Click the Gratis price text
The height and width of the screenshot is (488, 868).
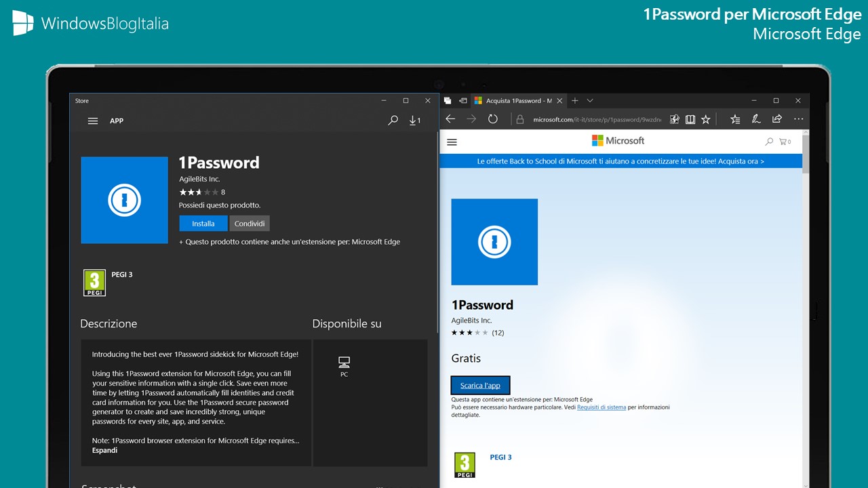coord(466,359)
